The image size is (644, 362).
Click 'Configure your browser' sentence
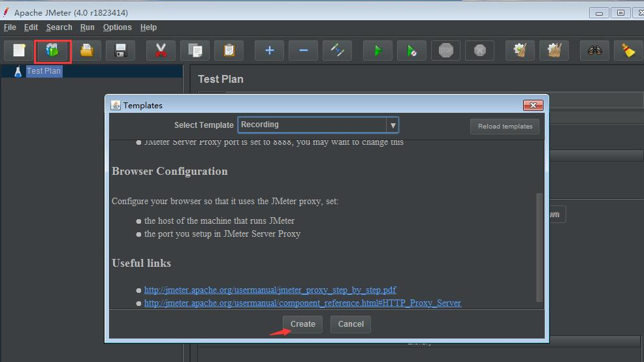[x=225, y=202]
